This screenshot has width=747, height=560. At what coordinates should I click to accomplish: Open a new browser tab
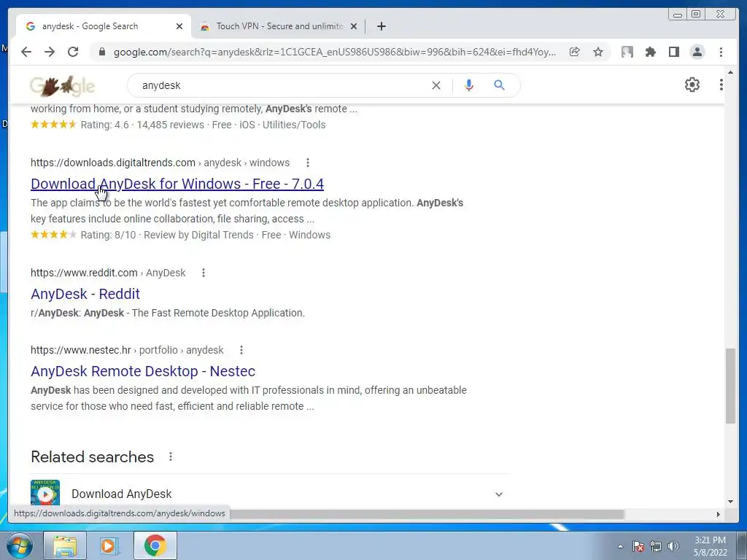click(x=381, y=26)
